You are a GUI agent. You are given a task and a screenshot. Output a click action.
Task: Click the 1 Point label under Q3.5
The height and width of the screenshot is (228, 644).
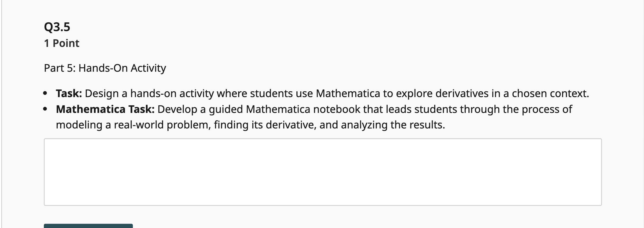coord(62,43)
